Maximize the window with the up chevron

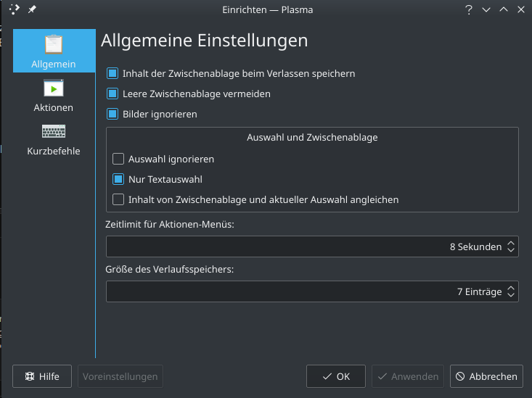[x=504, y=9]
